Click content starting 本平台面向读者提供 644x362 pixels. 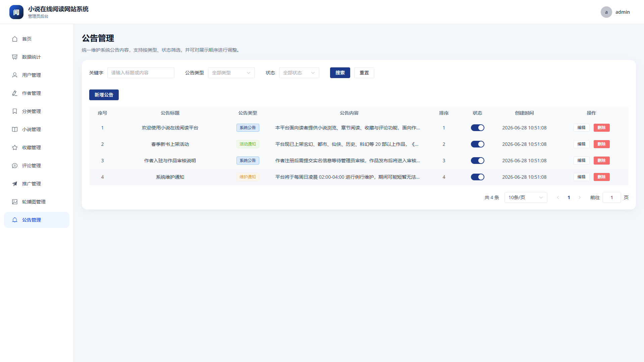pos(347,128)
